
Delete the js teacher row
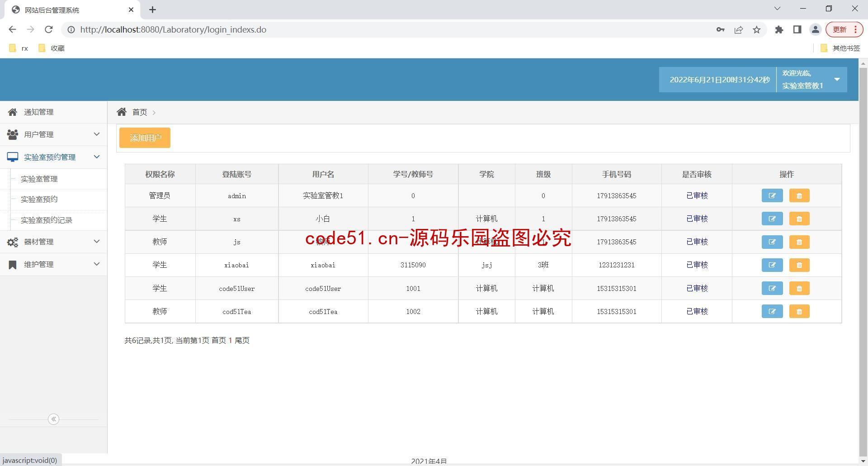coord(799,242)
